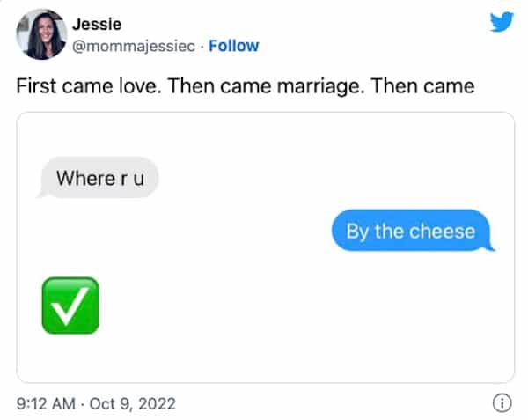Click the Oct 9, 2022 date

(132, 403)
